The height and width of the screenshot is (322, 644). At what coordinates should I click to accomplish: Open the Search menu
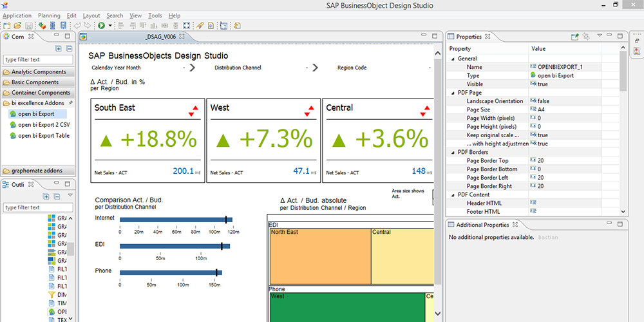point(115,15)
